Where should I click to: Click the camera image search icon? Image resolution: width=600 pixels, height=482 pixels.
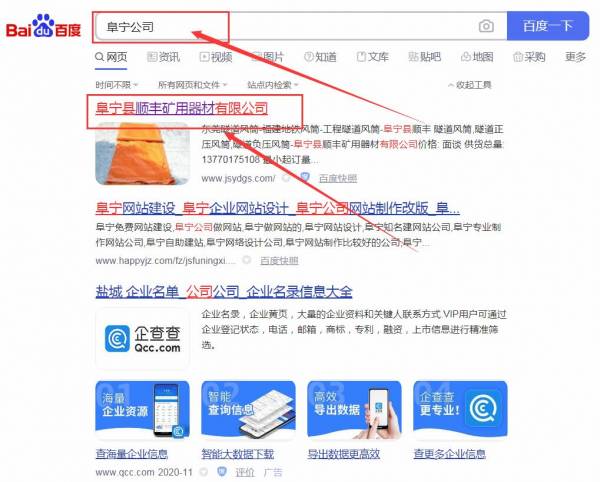[486, 26]
